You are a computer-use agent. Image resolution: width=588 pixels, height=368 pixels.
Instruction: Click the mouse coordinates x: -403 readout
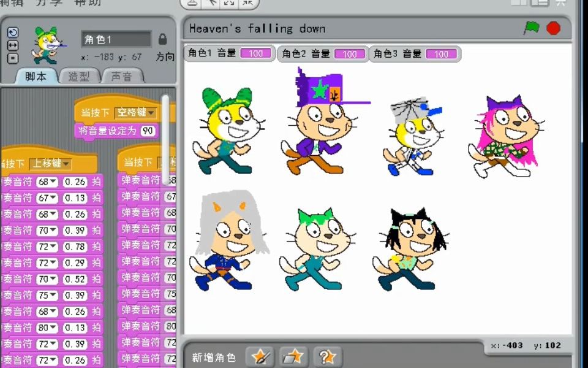(507, 345)
